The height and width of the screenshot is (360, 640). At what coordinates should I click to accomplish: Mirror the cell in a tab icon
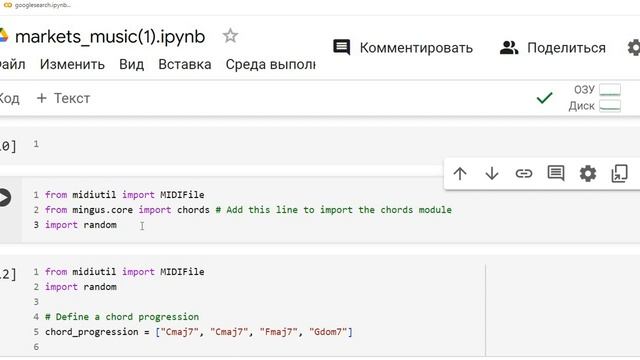619,173
